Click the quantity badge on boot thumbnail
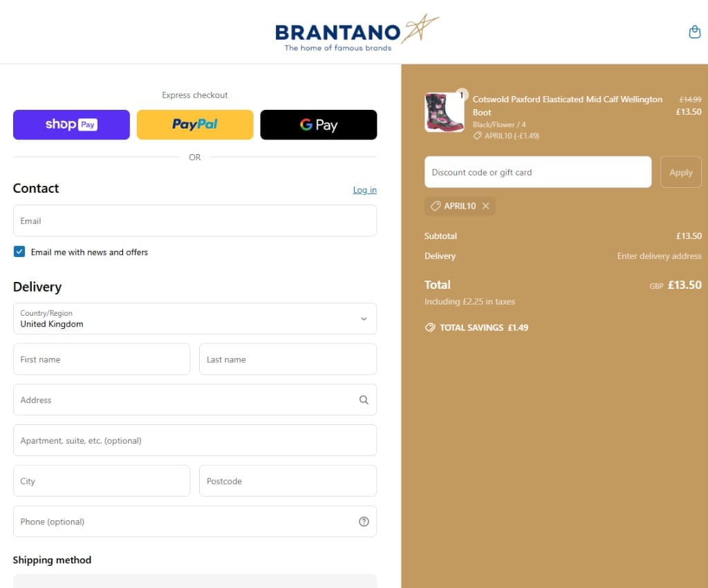The image size is (708, 588). tap(461, 95)
